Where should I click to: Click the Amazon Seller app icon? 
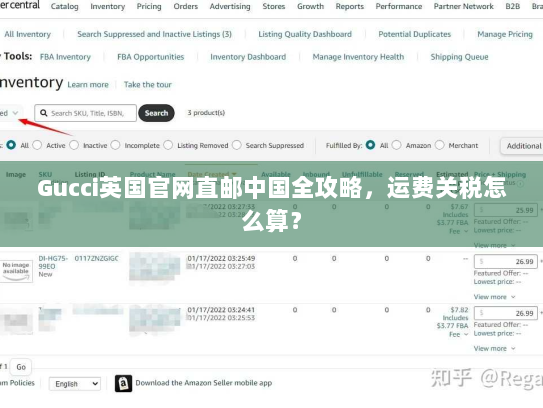pyautogui.click(x=123, y=383)
